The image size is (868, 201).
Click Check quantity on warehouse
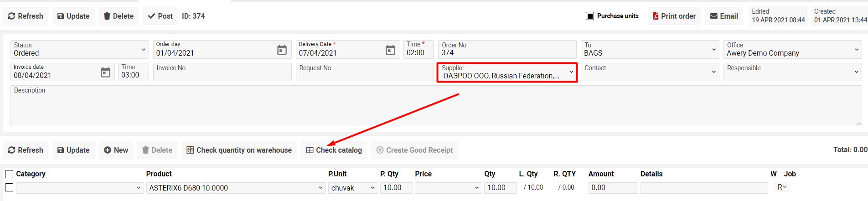point(239,150)
